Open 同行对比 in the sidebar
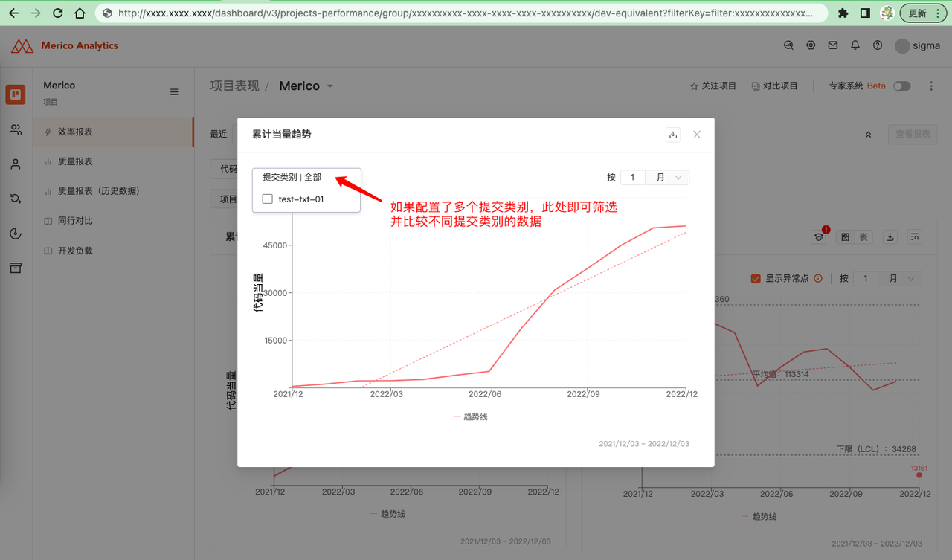 tap(113, 221)
